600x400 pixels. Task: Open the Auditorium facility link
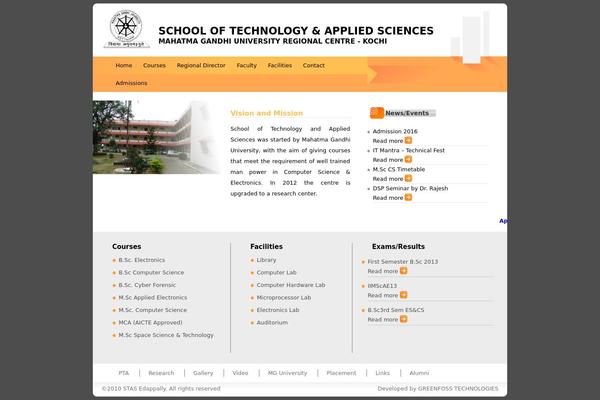pos(272,323)
